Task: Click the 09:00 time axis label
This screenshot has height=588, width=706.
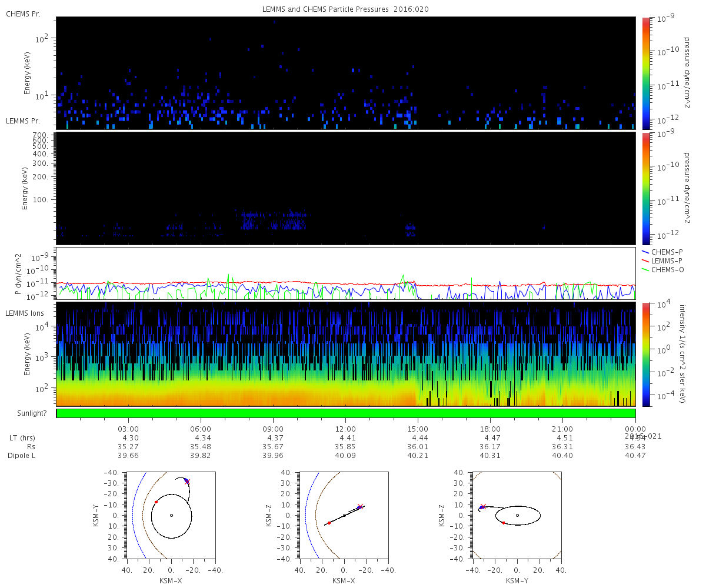Action: click(273, 429)
